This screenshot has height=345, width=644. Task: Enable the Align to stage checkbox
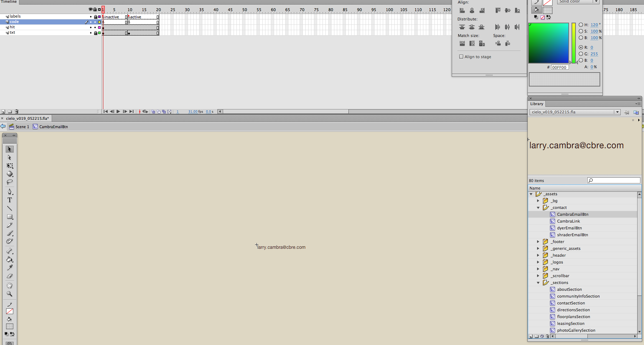point(461,57)
